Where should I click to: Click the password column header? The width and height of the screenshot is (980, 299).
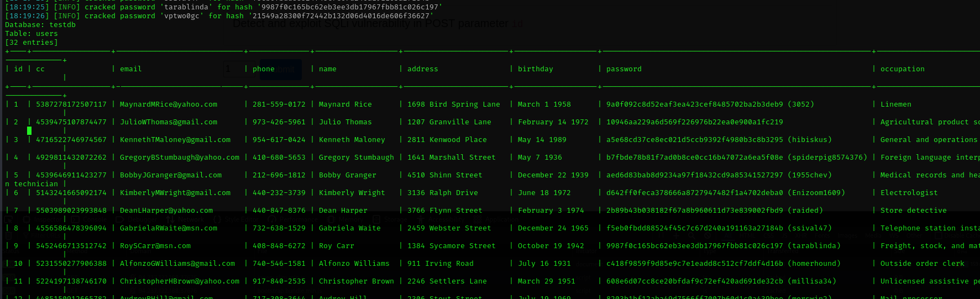[x=623, y=69]
